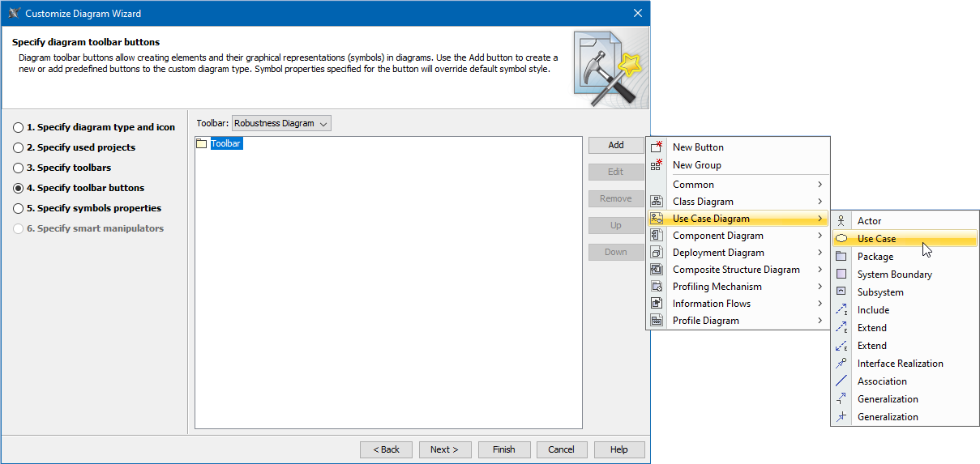
Task: Select the Toolbar node in the tree
Action: (226, 143)
